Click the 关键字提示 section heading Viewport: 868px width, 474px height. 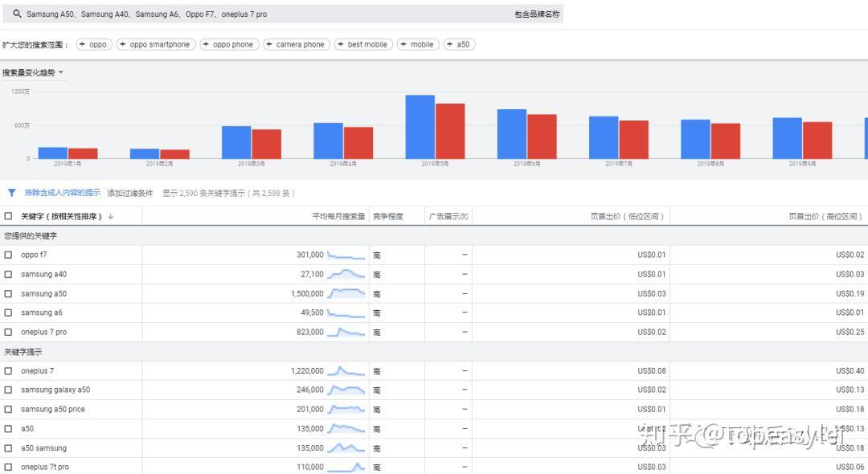point(23,352)
